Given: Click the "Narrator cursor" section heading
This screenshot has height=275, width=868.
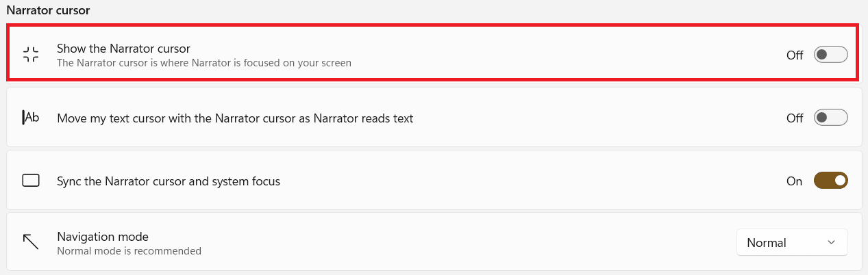Looking at the screenshot, I should click(48, 10).
